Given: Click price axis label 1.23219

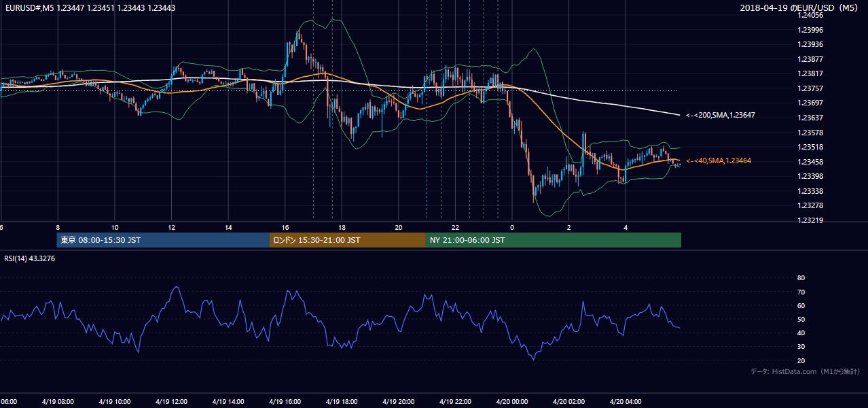Looking at the screenshot, I should (x=812, y=220).
